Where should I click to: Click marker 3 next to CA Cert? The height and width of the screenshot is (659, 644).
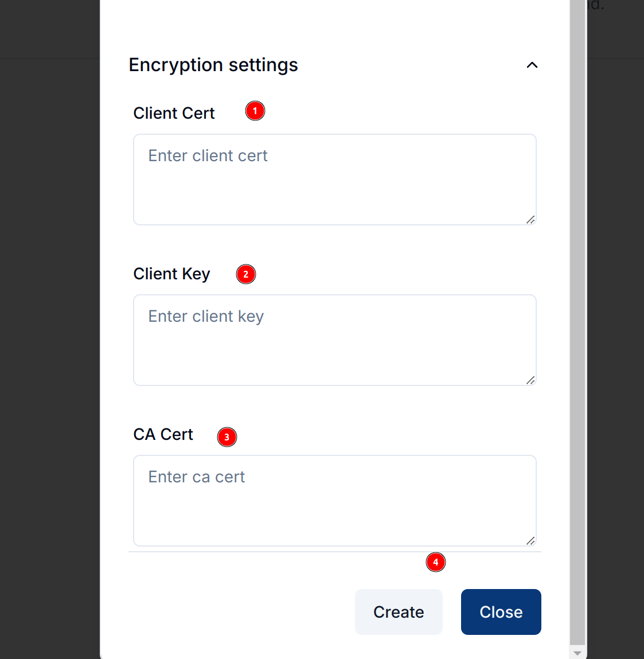pos(227,437)
